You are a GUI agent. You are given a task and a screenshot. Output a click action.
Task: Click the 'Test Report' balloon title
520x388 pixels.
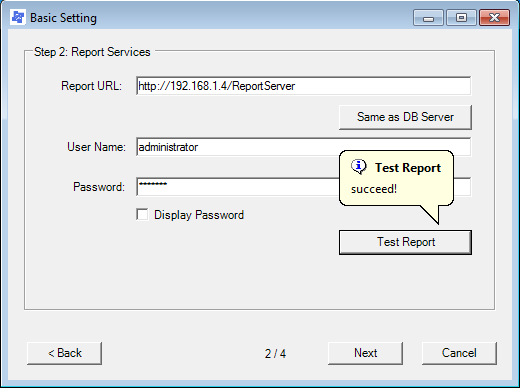(x=408, y=168)
